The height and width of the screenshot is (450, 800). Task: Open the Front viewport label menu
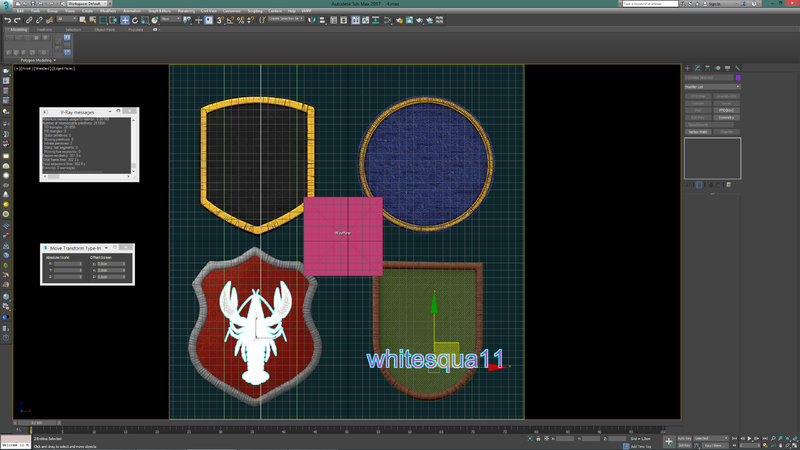click(x=26, y=68)
